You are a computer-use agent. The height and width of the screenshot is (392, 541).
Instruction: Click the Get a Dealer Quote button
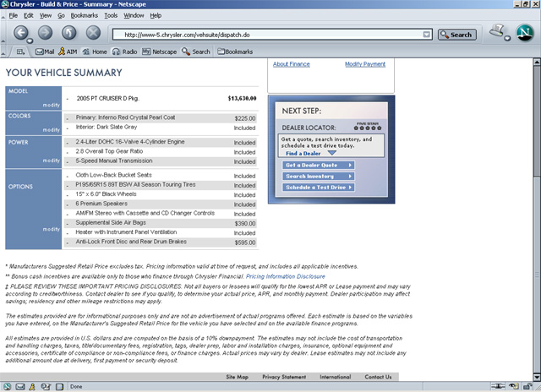pyautogui.click(x=317, y=165)
